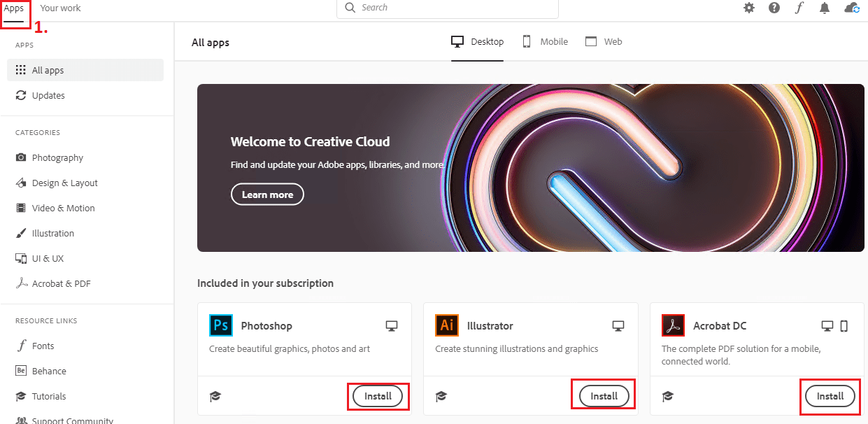Image resolution: width=868 pixels, height=424 pixels.
Task: Install Acrobat DC
Action: 830,396
